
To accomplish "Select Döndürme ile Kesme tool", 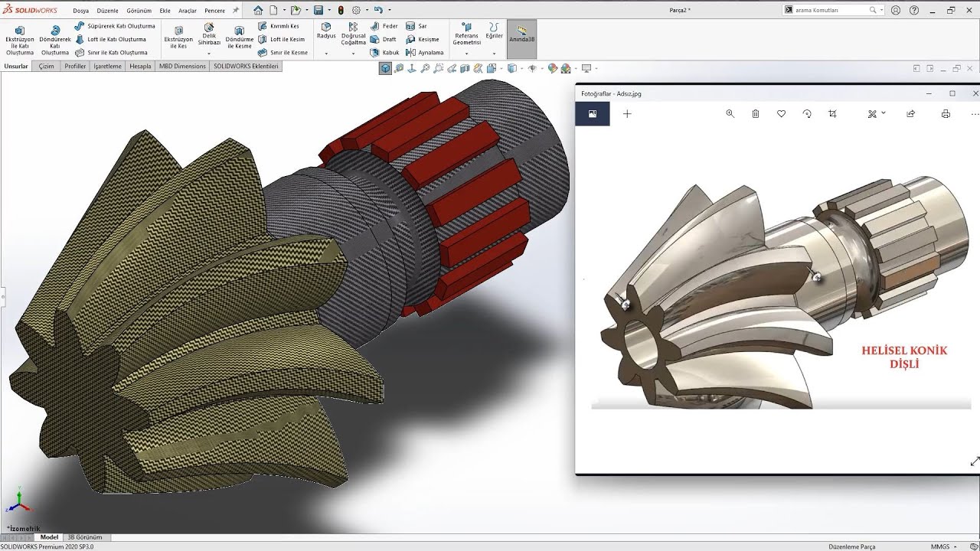I will tap(240, 38).
